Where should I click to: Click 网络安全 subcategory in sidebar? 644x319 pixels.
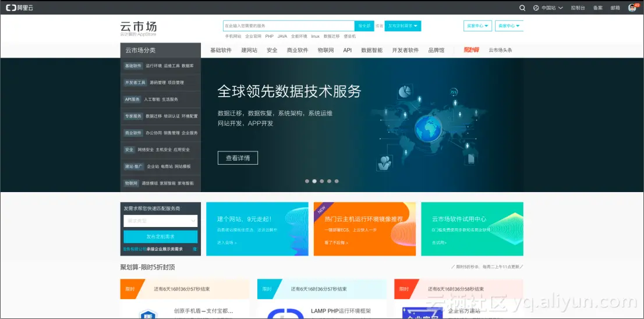(x=146, y=150)
